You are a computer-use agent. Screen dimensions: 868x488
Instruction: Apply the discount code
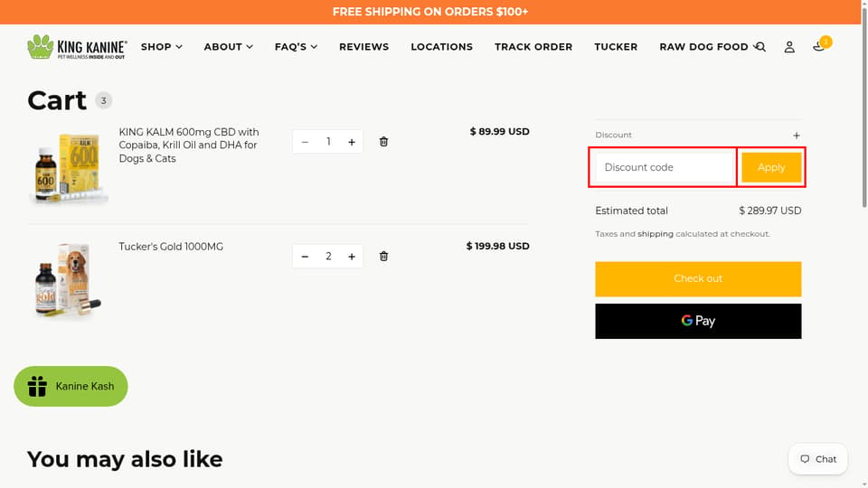coord(771,167)
